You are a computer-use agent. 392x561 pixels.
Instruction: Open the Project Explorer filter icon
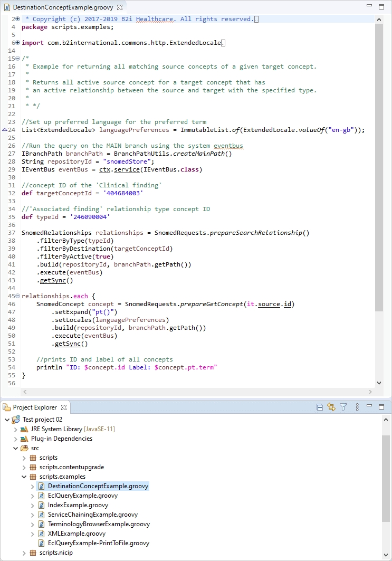click(343, 407)
